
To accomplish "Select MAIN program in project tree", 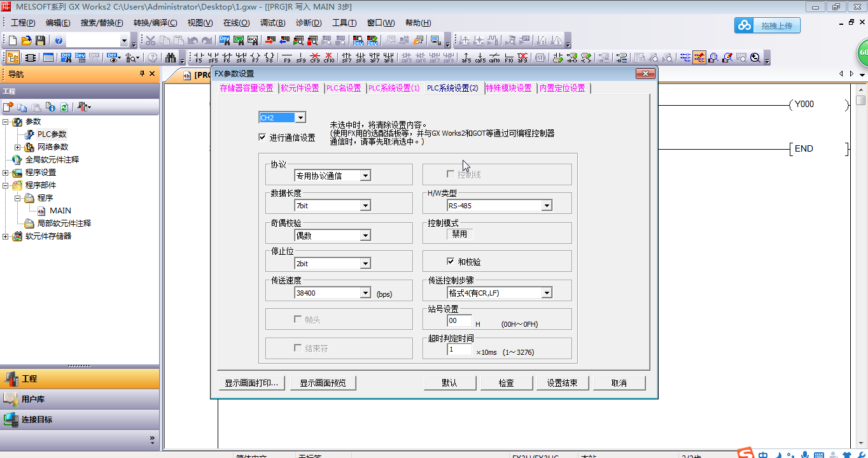I will tap(60, 211).
